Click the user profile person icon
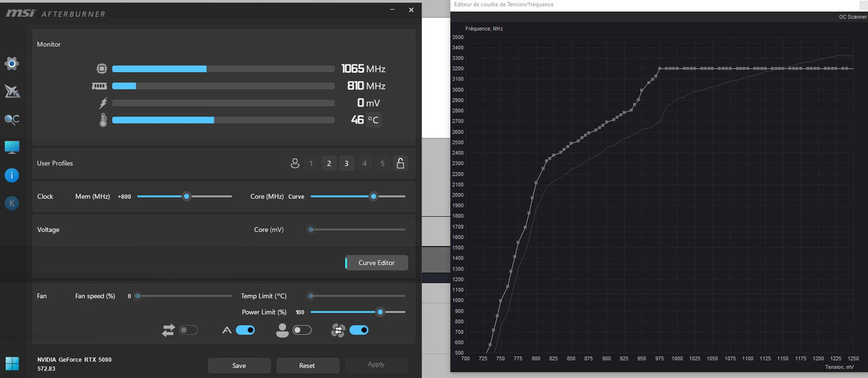 point(295,164)
